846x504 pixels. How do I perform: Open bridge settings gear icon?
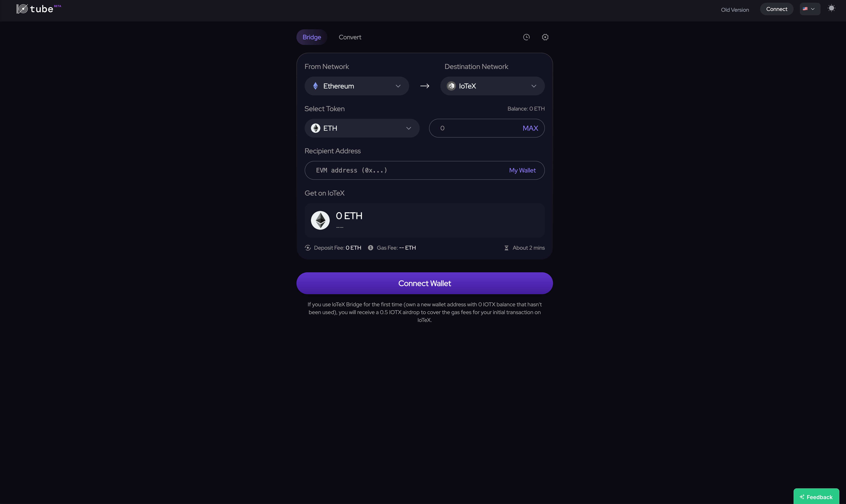[545, 37]
